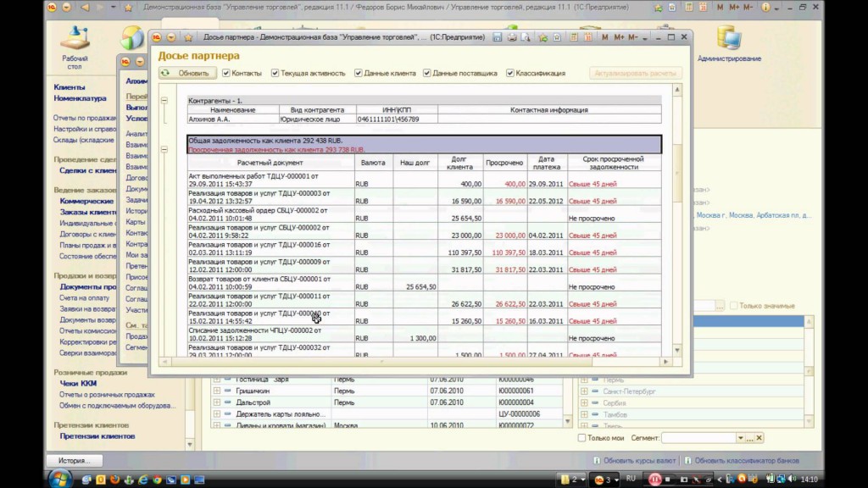Click the История... button
The width and height of the screenshot is (868, 488).
(x=75, y=460)
